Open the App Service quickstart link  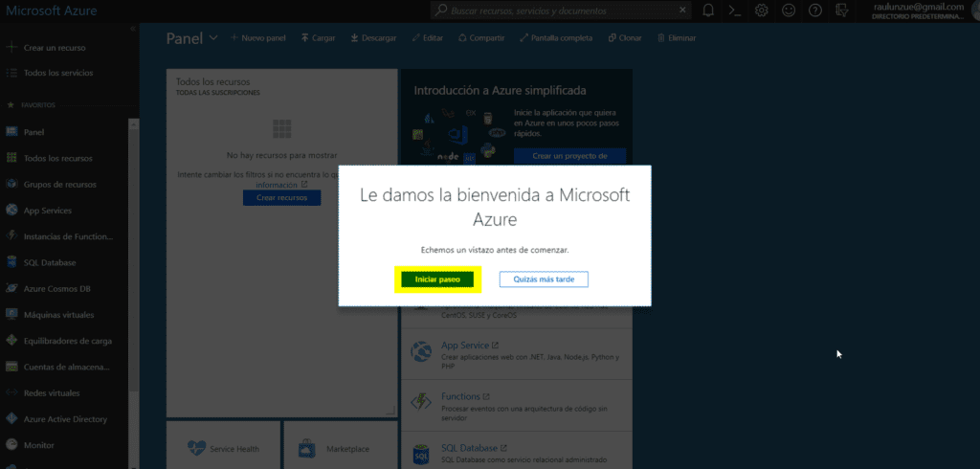click(469, 346)
